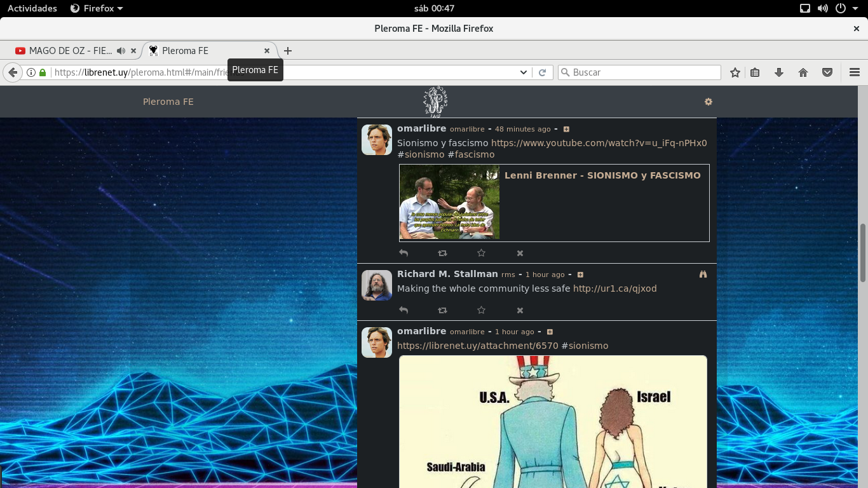Viewport: 868px width, 488px height.
Task: Favorite Richard M. Stallman's post
Action: click(x=481, y=310)
